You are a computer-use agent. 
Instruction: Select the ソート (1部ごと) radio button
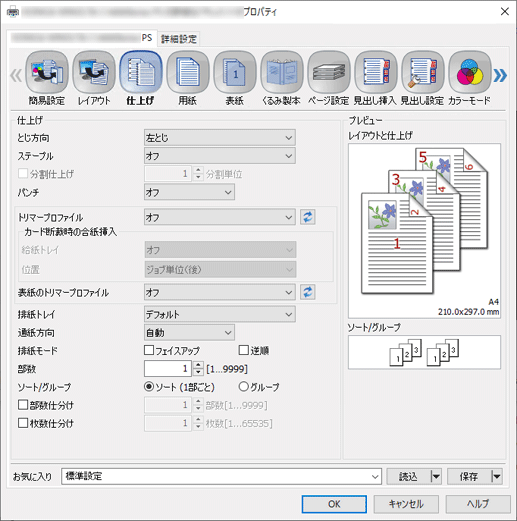149,387
